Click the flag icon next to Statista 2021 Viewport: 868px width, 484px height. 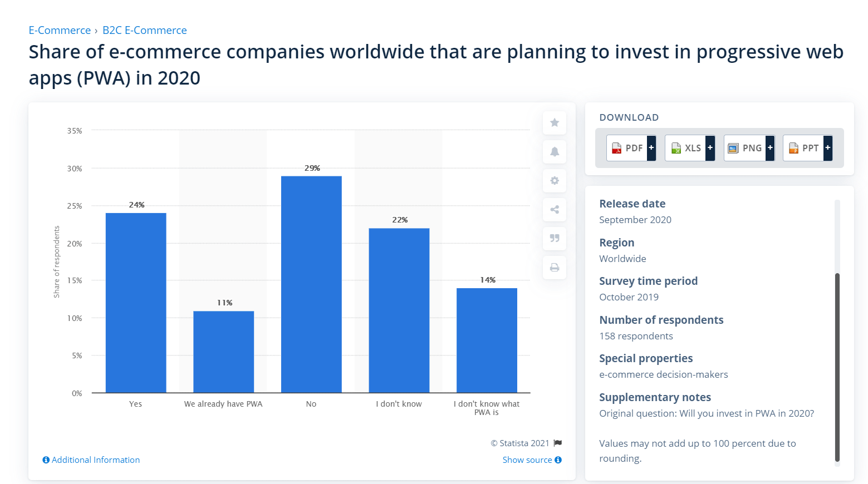click(x=558, y=443)
